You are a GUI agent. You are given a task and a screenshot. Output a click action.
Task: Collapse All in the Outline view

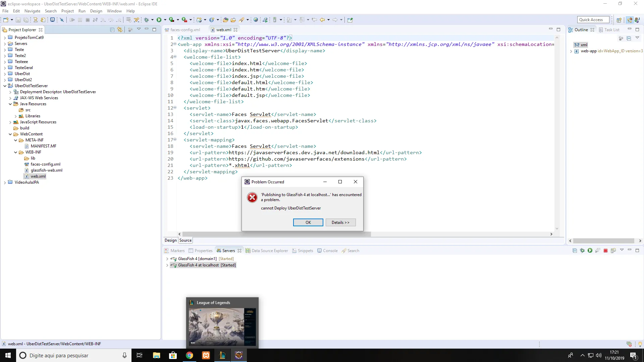629,38
